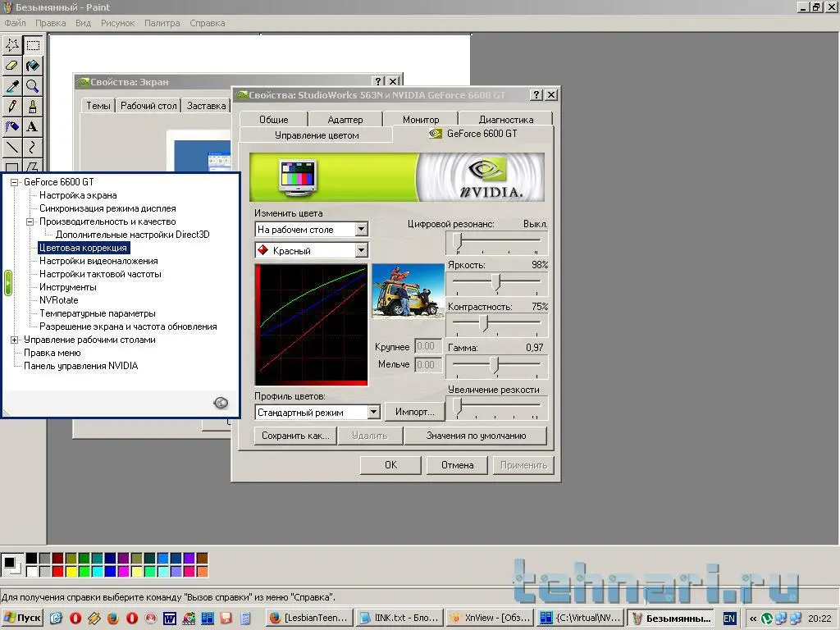This screenshot has width=840, height=630.
Task: Choose the Pencil tool
Action: 12,106
